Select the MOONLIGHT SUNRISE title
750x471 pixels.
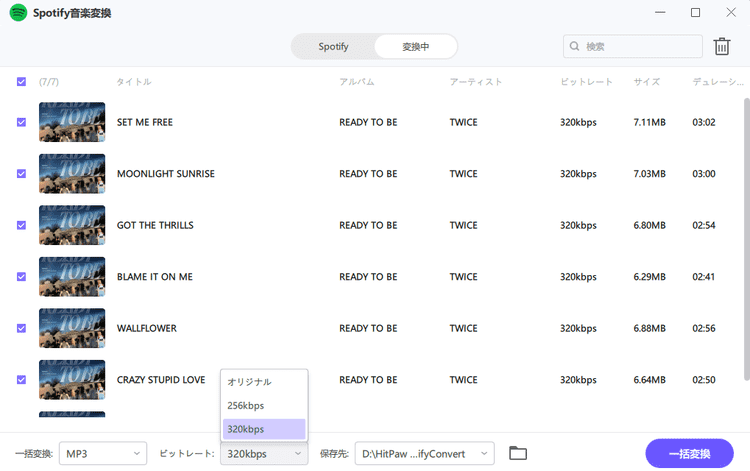[166, 174]
